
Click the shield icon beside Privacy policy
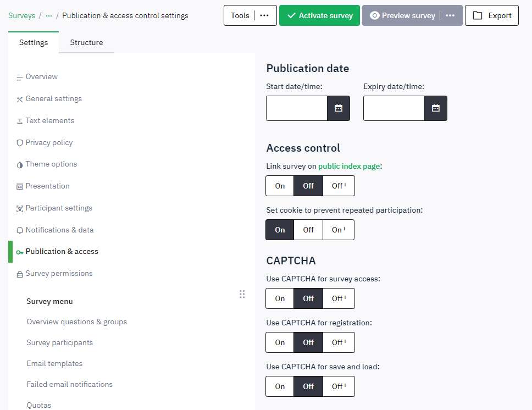[20, 143]
